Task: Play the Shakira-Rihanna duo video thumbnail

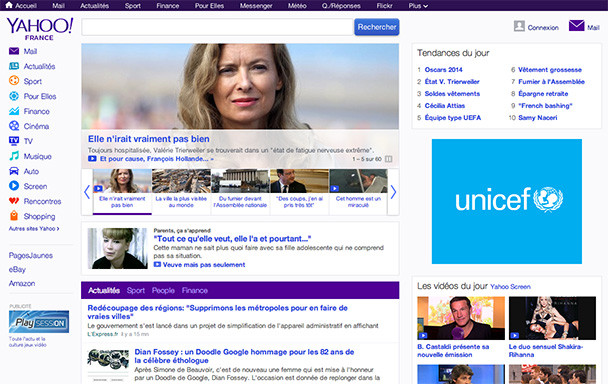Action: [552, 318]
